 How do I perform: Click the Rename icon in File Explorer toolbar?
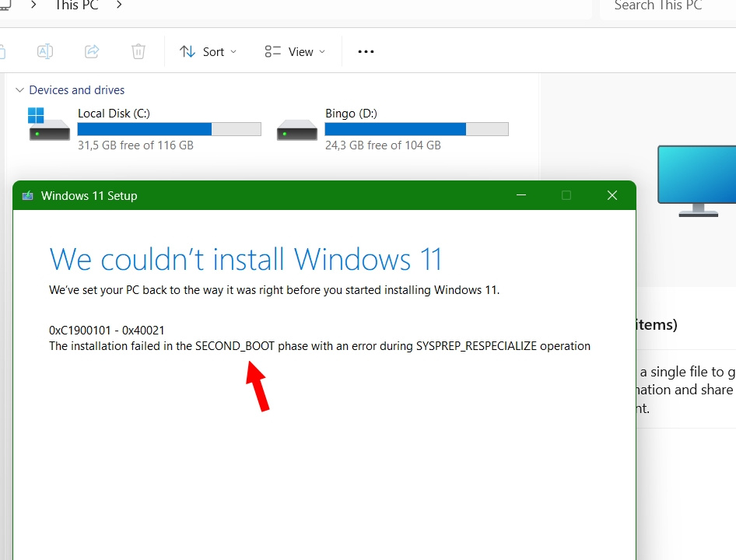45,51
